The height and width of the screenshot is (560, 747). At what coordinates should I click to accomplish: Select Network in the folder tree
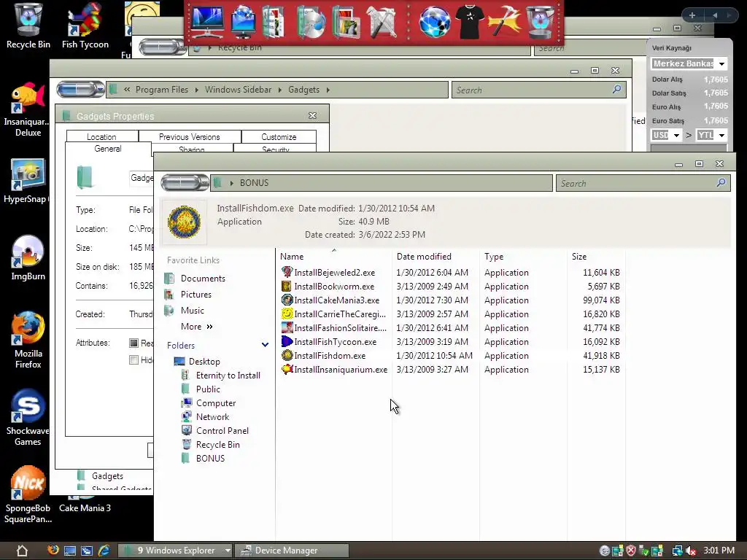coord(206,416)
